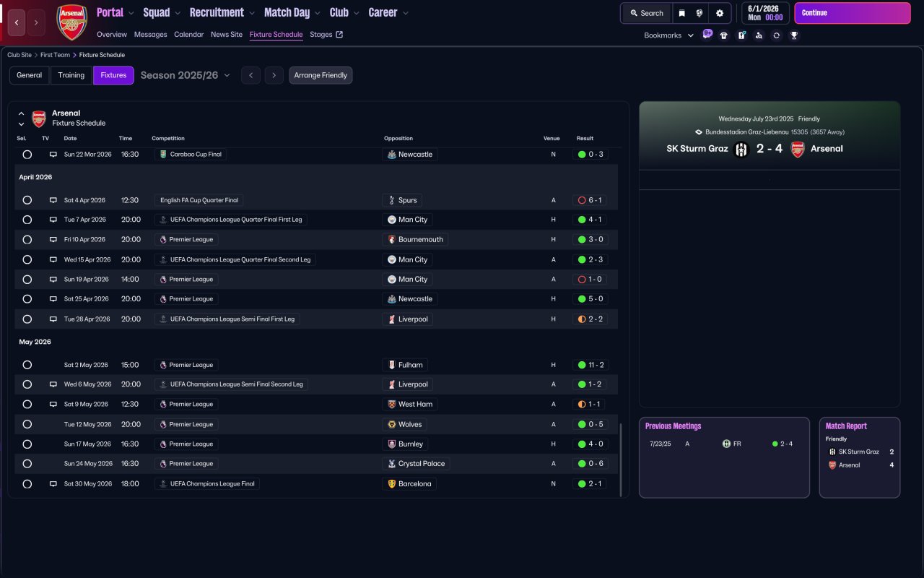Click the scouting search people icon
924x578 pixels.
pos(759,35)
